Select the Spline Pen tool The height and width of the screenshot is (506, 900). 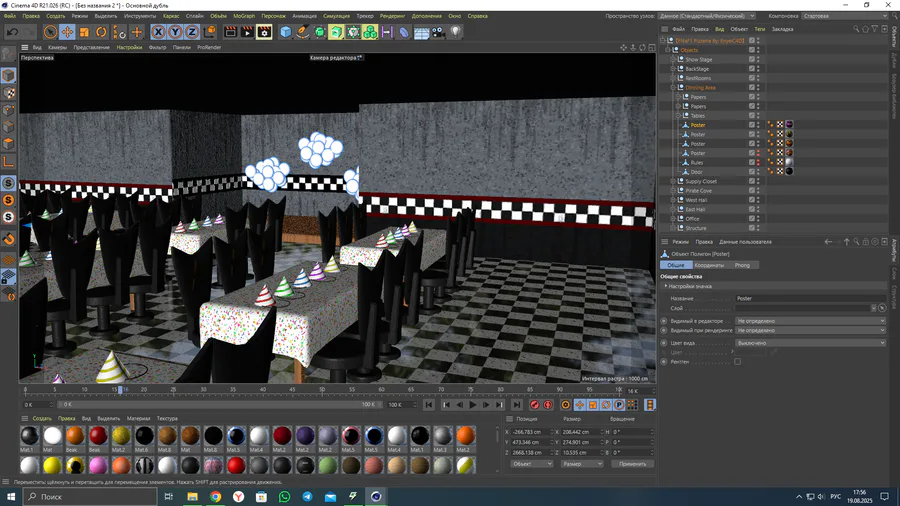pyautogui.click(x=302, y=32)
